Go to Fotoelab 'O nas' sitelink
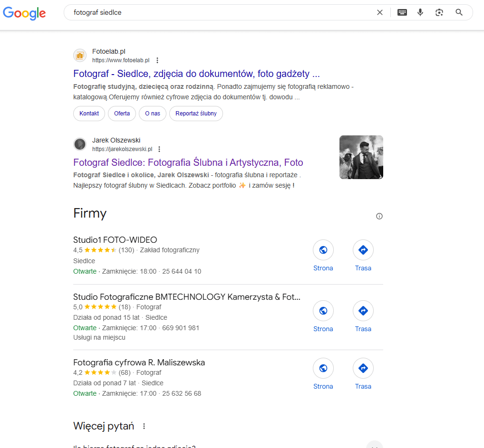The image size is (484, 448). click(153, 114)
